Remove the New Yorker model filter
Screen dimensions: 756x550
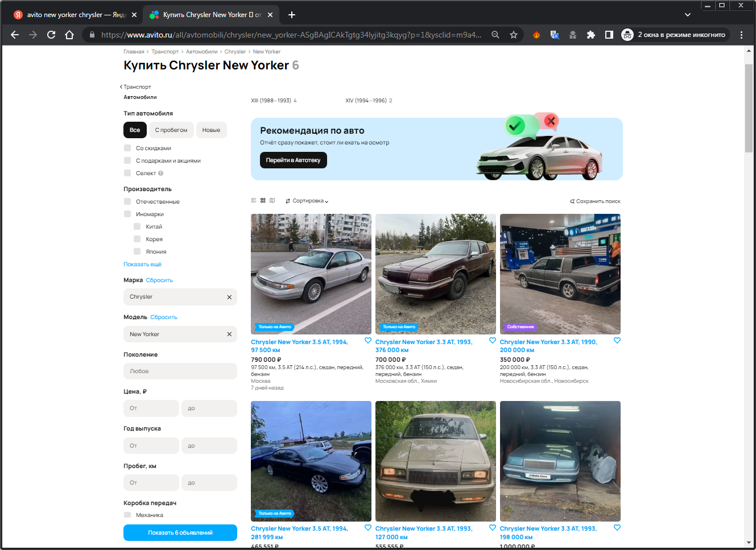point(229,334)
